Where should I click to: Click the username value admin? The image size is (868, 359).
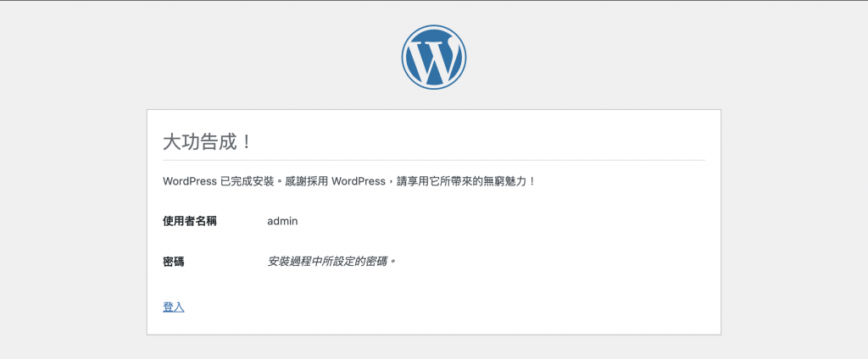click(282, 221)
